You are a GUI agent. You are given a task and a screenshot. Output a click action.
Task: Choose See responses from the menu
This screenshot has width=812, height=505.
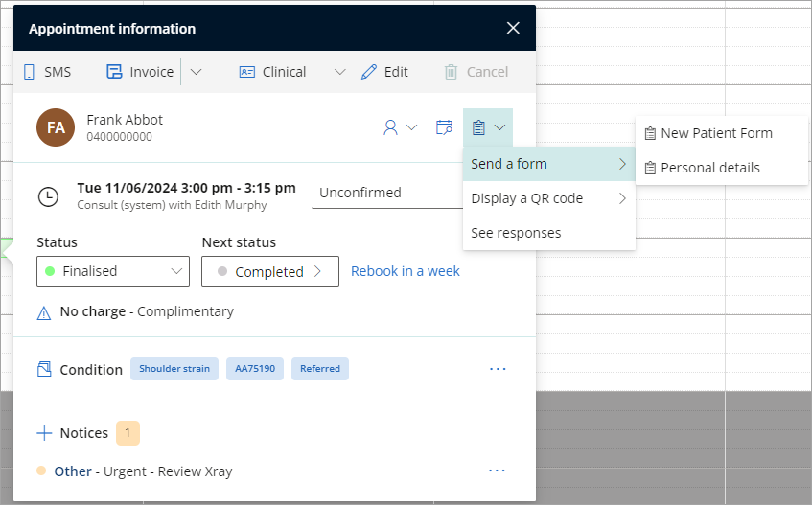pos(549,233)
